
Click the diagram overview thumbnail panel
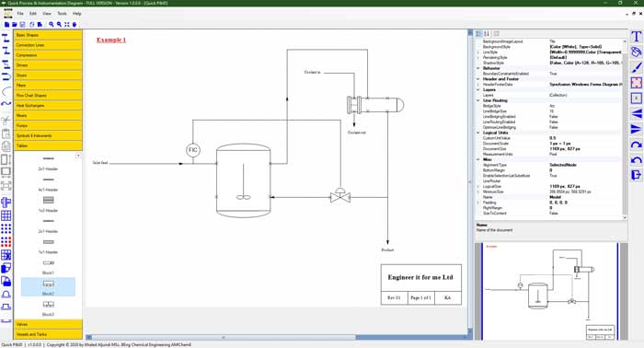(550, 291)
